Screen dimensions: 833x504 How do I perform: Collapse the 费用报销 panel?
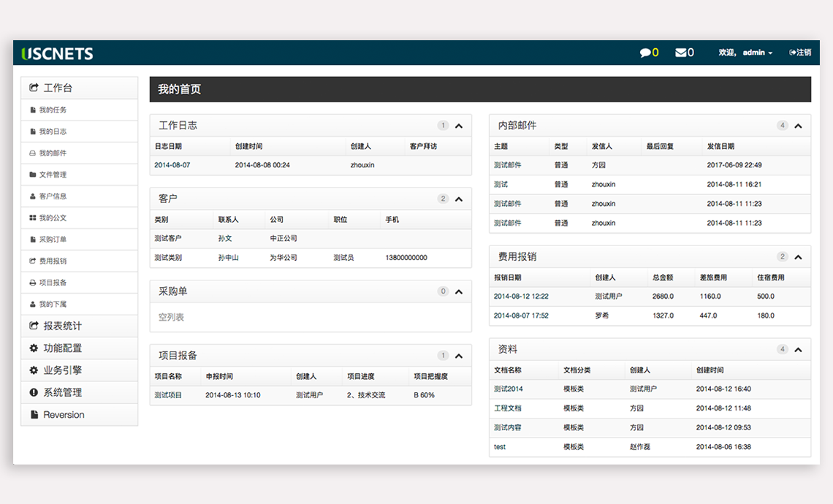[x=798, y=257]
